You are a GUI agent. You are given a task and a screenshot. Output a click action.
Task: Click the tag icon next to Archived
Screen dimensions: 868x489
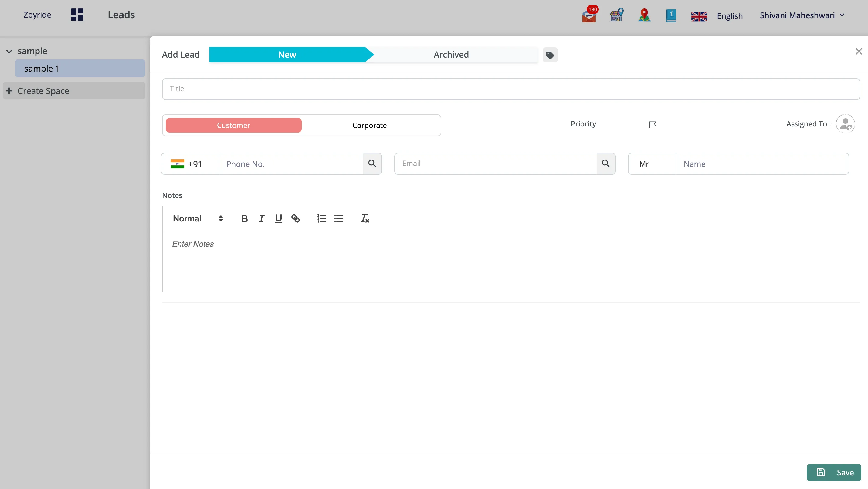point(550,55)
